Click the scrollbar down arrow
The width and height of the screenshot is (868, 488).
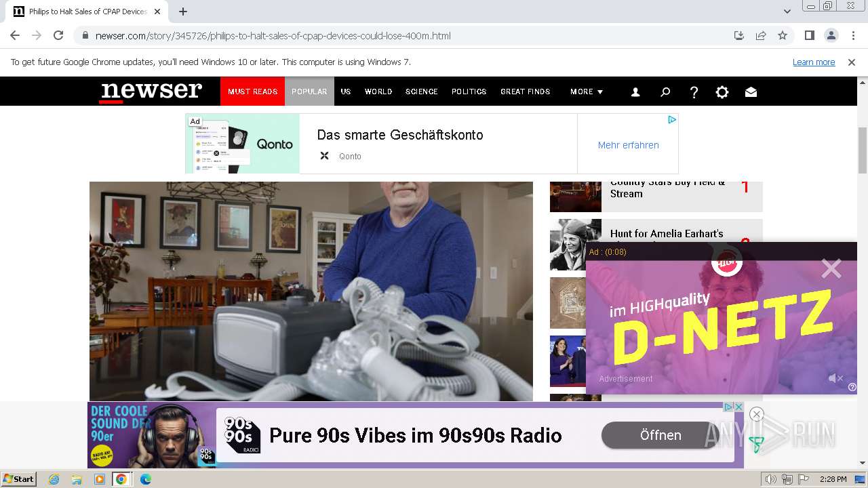863,464
